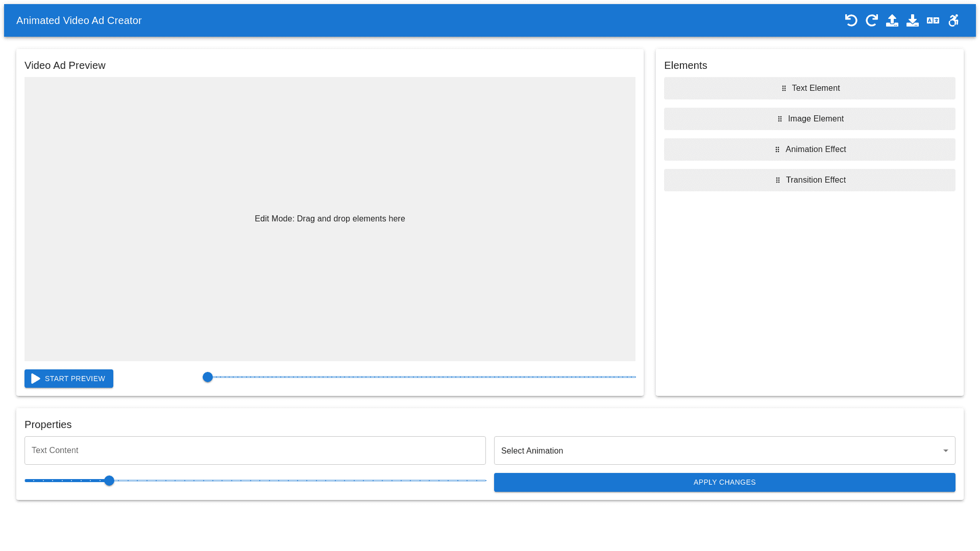The width and height of the screenshot is (980, 551).
Task: Click the upload icon in toolbar
Action: click(892, 20)
